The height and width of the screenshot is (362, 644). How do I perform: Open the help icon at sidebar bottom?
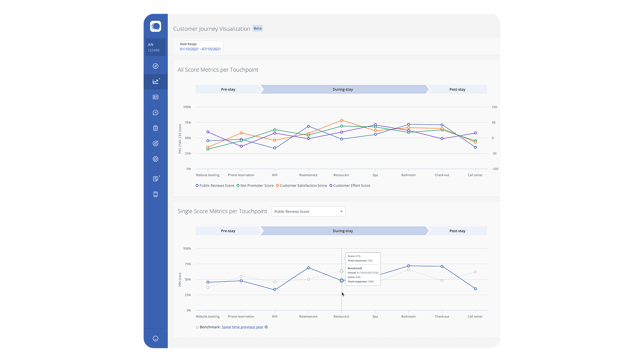(x=155, y=338)
